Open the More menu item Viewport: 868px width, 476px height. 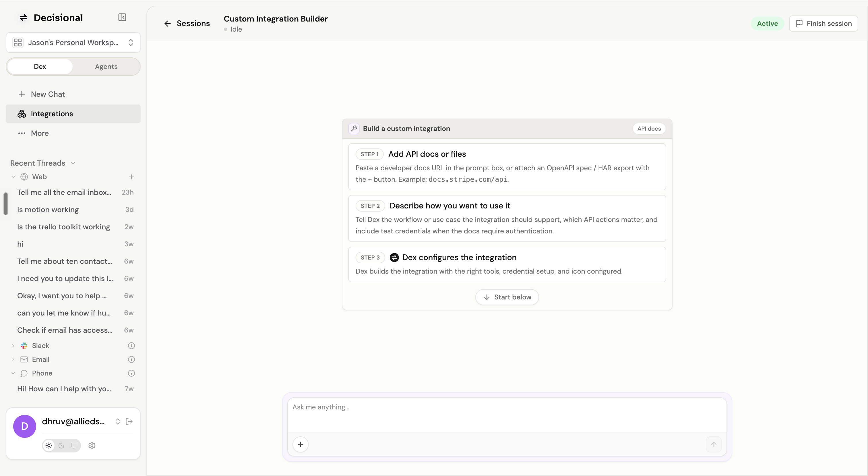coord(73,133)
